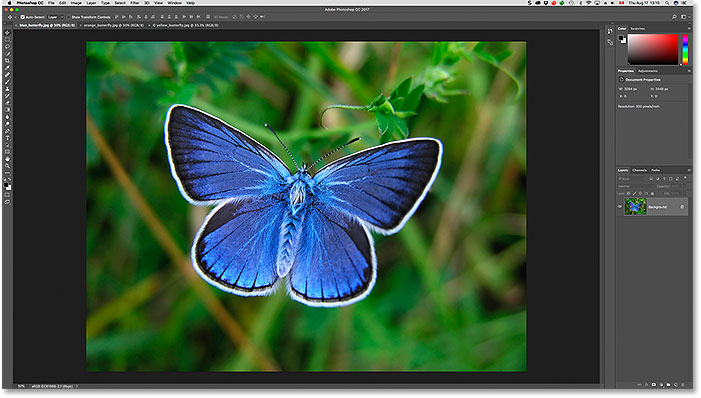Toggle the Auto-Select checkbox
The width and height of the screenshot is (701, 398).
click(x=22, y=17)
